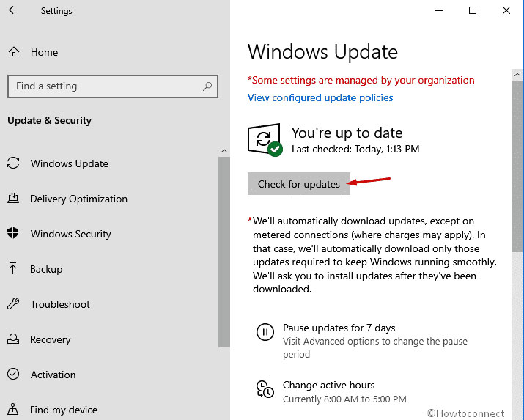The height and width of the screenshot is (420, 524).
Task: Select Pause updates for 7 days
Action: (x=339, y=328)
